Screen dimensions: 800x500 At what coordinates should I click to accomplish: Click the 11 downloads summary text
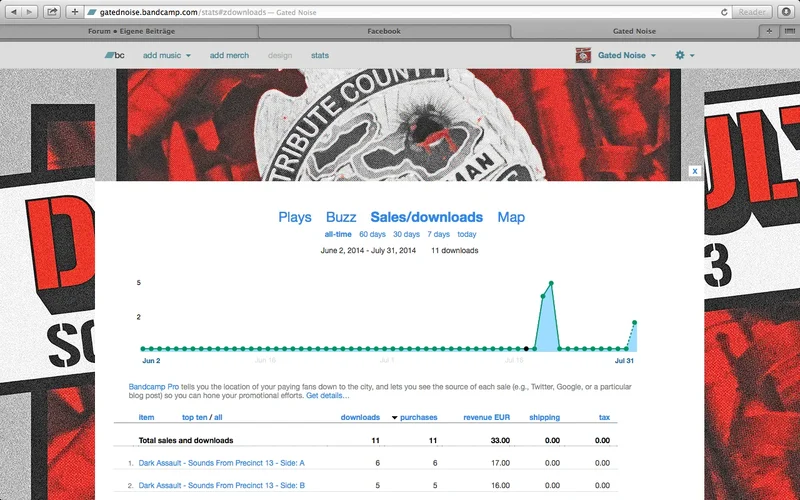(455, 251)
